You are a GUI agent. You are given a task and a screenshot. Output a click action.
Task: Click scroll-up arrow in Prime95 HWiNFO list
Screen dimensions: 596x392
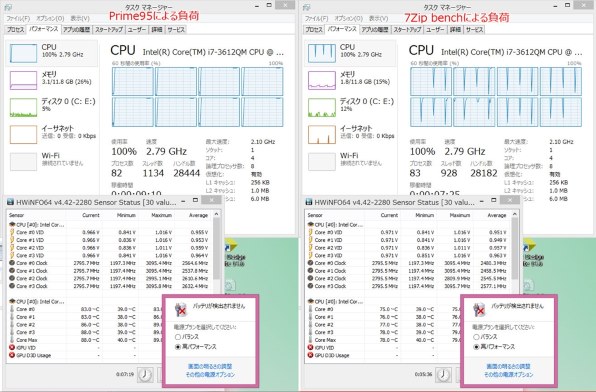pos(217,214)
